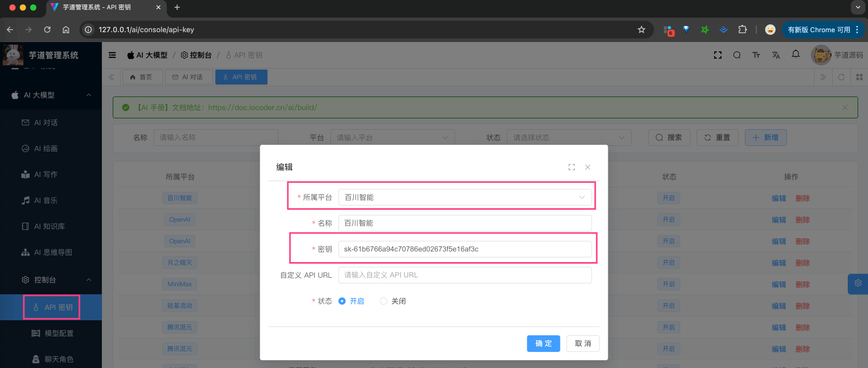Open Chrome three-dot menu

pyautogui.click(x=857, y=30)
